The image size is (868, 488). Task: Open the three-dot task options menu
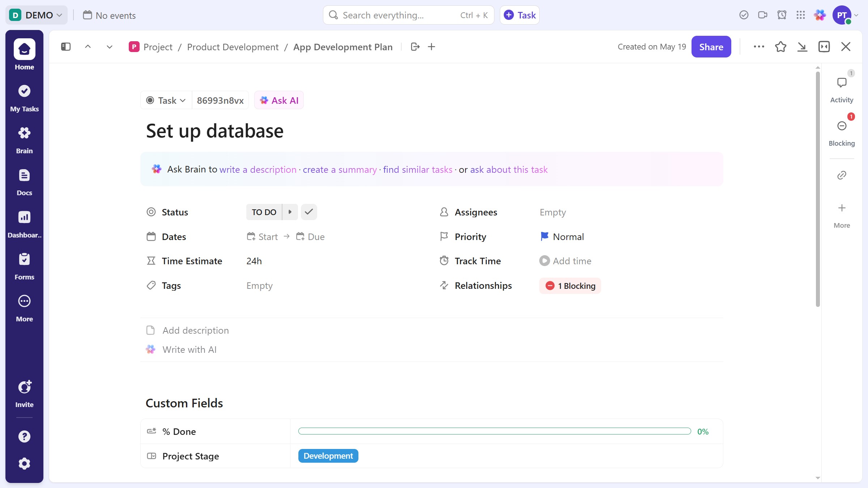pyautogui.click(x=758, y=47)
